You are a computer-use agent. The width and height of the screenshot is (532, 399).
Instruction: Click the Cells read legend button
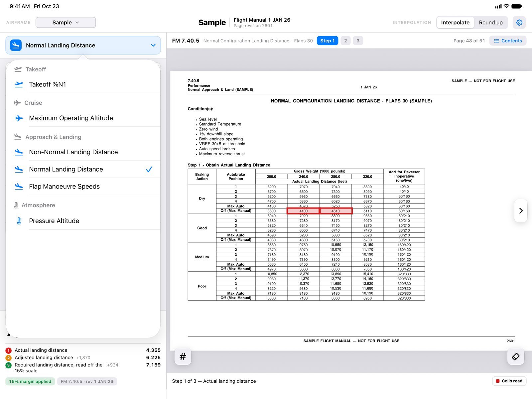(x=509, y=381)
